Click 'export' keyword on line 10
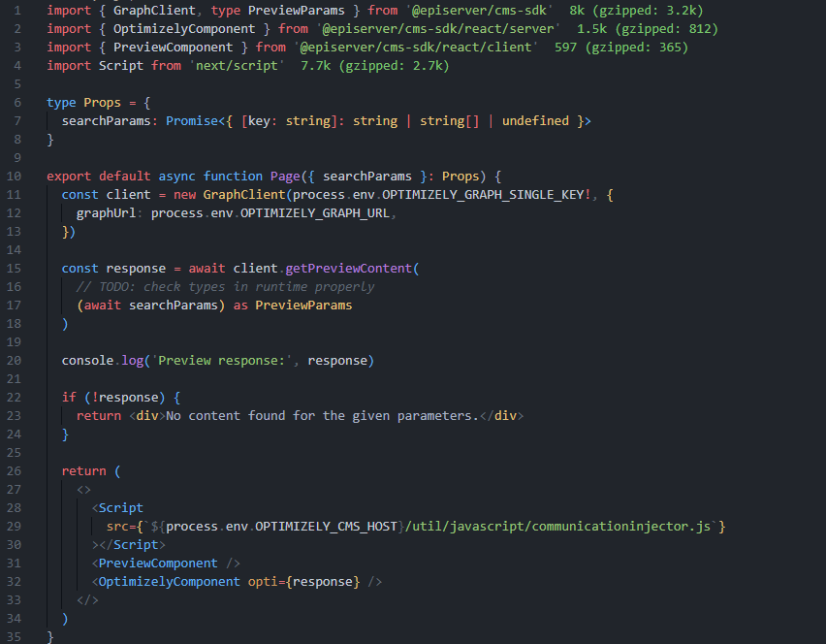Viewport: 826px width, 644px height. tap(69, 177)
